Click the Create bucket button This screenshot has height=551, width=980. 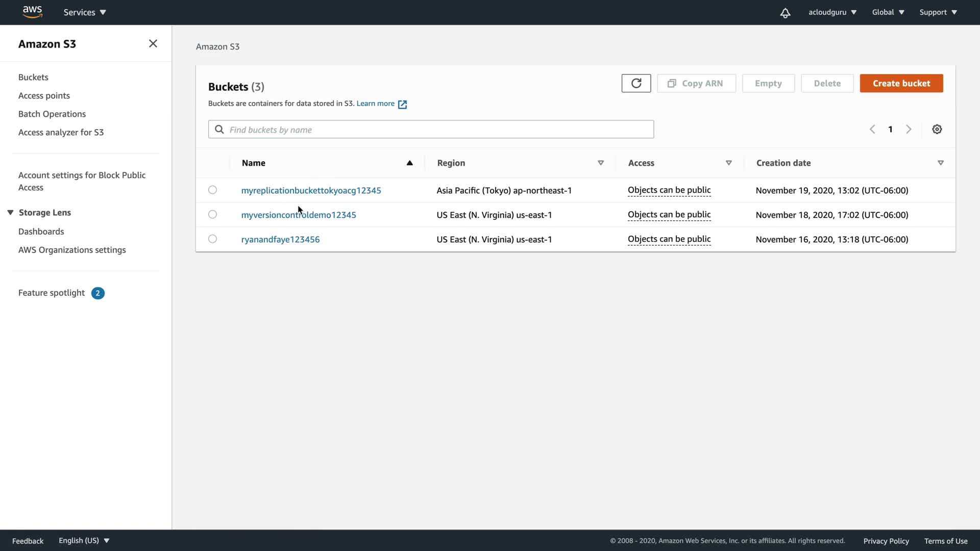901,83
